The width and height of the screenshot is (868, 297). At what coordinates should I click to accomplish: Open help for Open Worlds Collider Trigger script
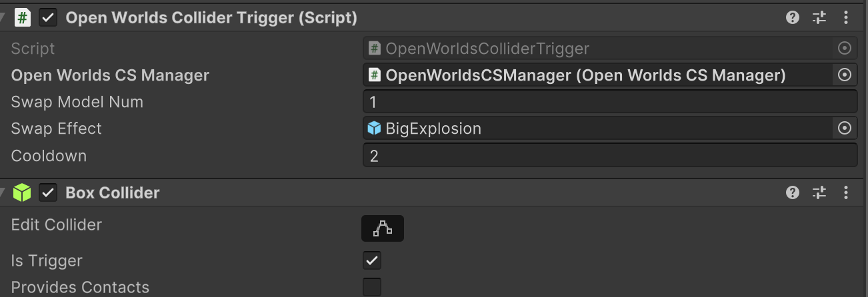(793, 18)
